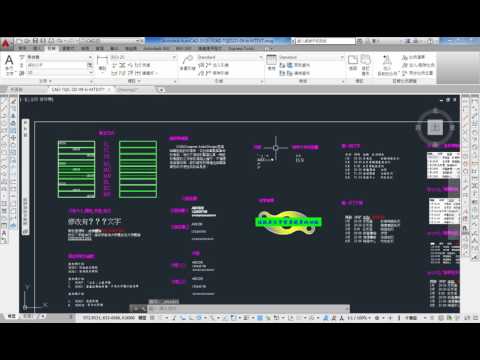Select Multiline Text A in Draw toolbar
480x360 pixels.
4,233
